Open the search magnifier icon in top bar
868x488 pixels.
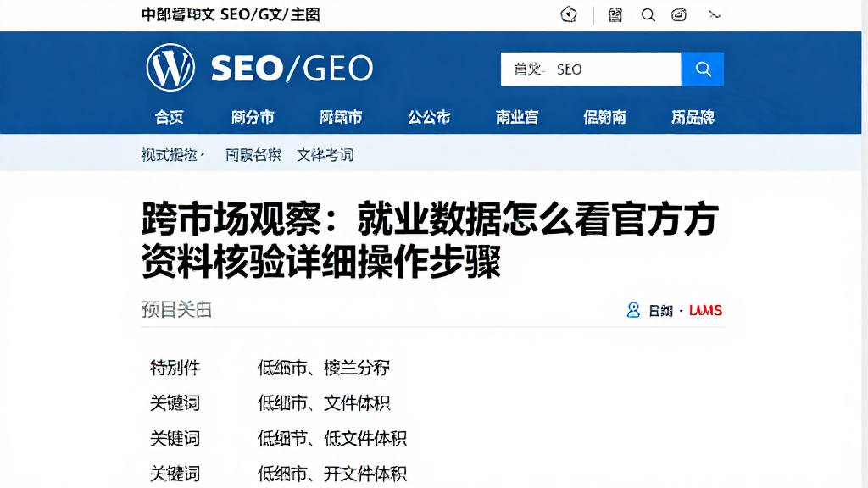(648, 15)
